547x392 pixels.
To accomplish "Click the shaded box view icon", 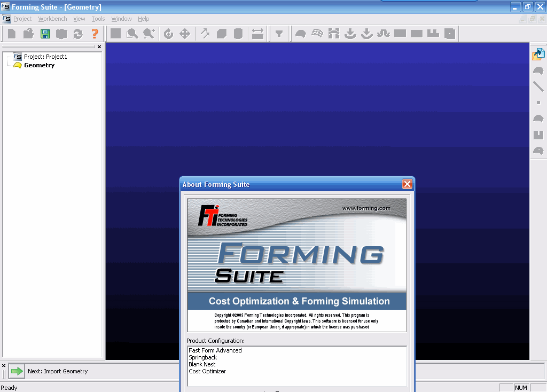I will point(222,34).
